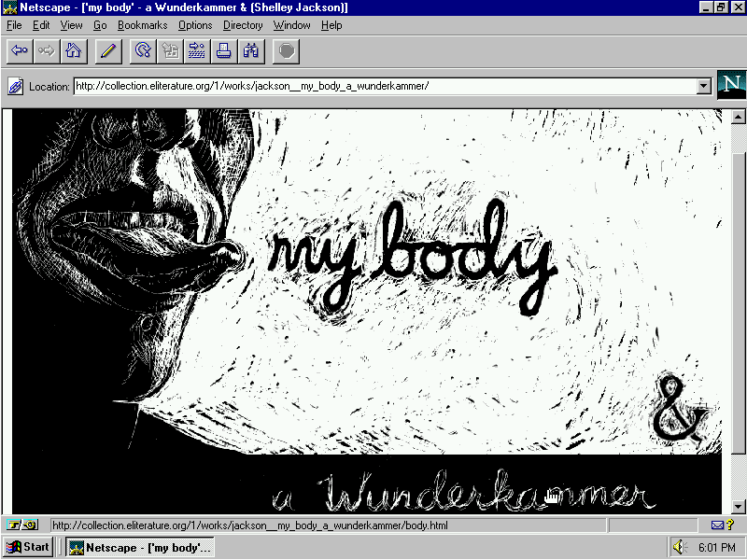Open the File menu
This screenshot has height=560, width=747.
(14, 25)
